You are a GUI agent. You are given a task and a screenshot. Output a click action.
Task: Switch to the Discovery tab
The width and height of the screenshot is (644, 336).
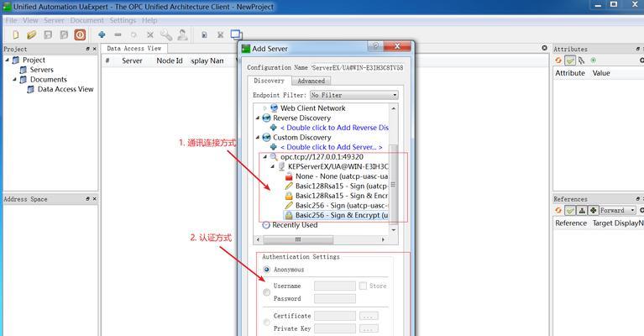269,81
